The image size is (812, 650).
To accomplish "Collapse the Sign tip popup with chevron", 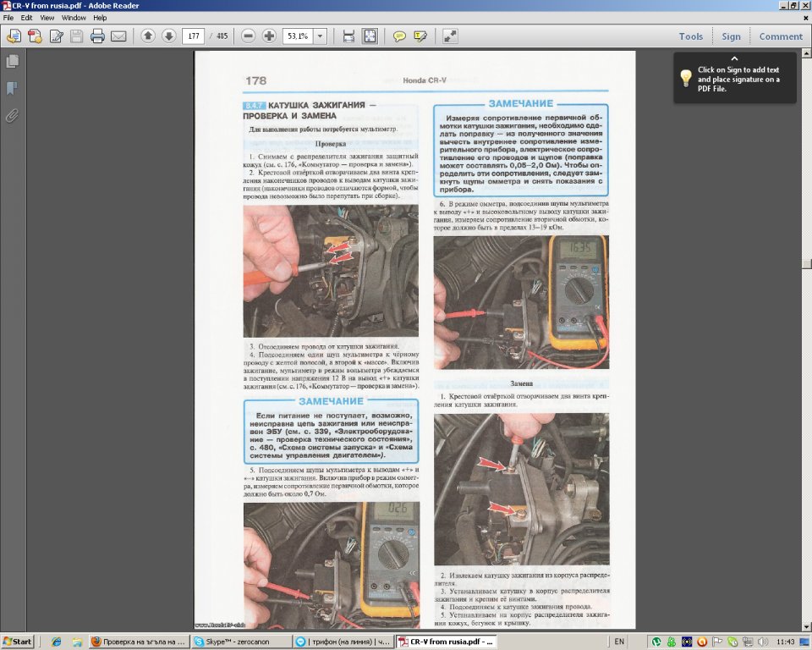I will coord(734,58).
